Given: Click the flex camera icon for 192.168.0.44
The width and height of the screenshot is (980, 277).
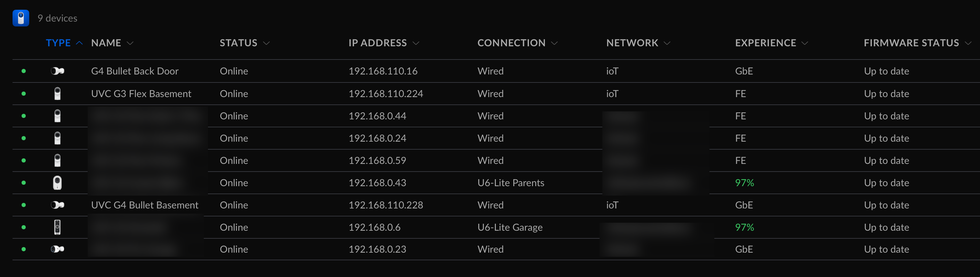Looking at the screenshot, I should pos(57,116).
